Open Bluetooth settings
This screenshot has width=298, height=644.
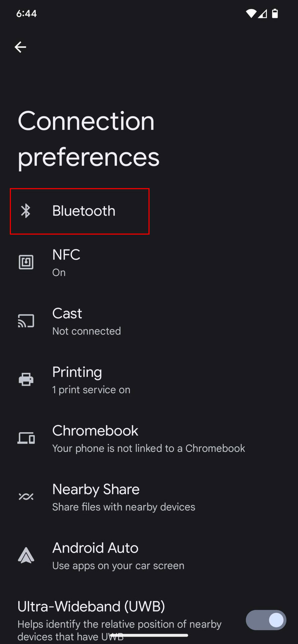point(84,211)
